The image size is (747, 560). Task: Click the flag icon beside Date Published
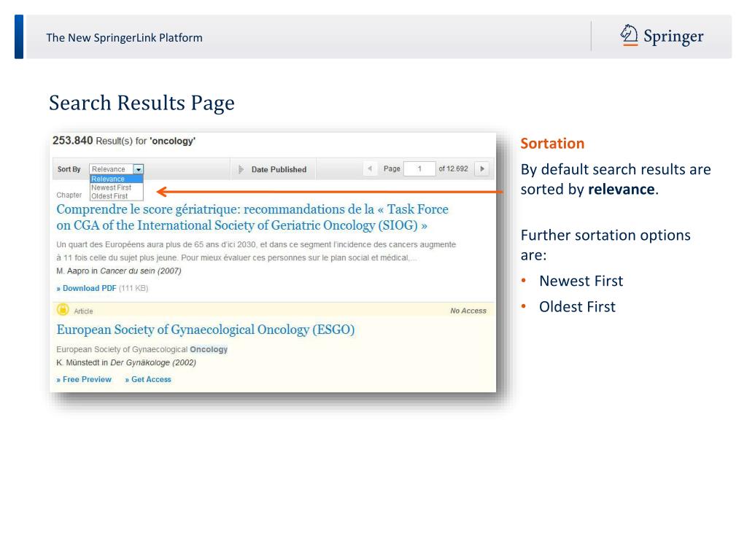click(241, 169)
